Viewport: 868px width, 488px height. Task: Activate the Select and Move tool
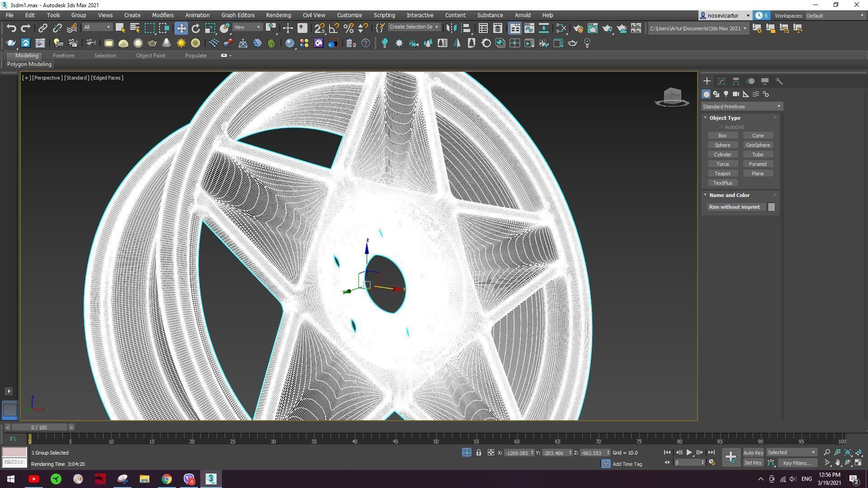181,28
